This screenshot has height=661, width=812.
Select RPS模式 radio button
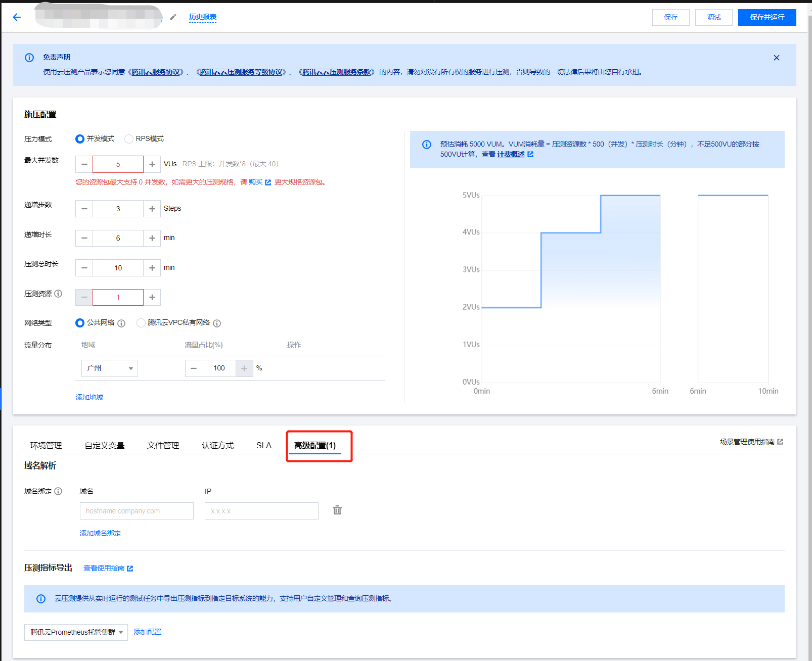(x=129, y=139)
